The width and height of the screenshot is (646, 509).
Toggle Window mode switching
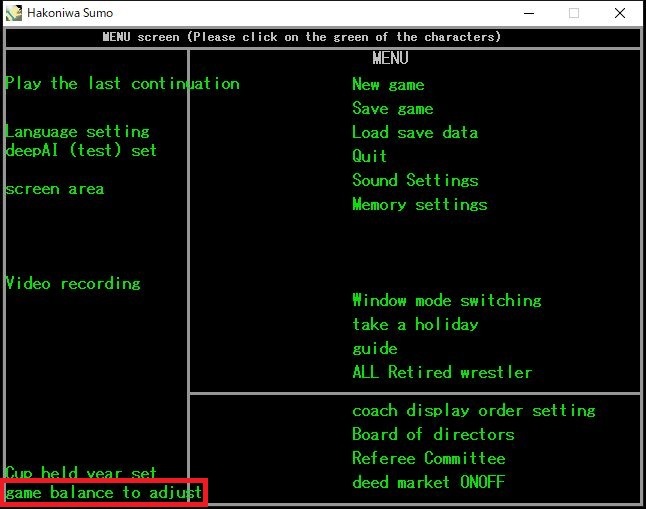pyautogui.click(x=447, y=300)
